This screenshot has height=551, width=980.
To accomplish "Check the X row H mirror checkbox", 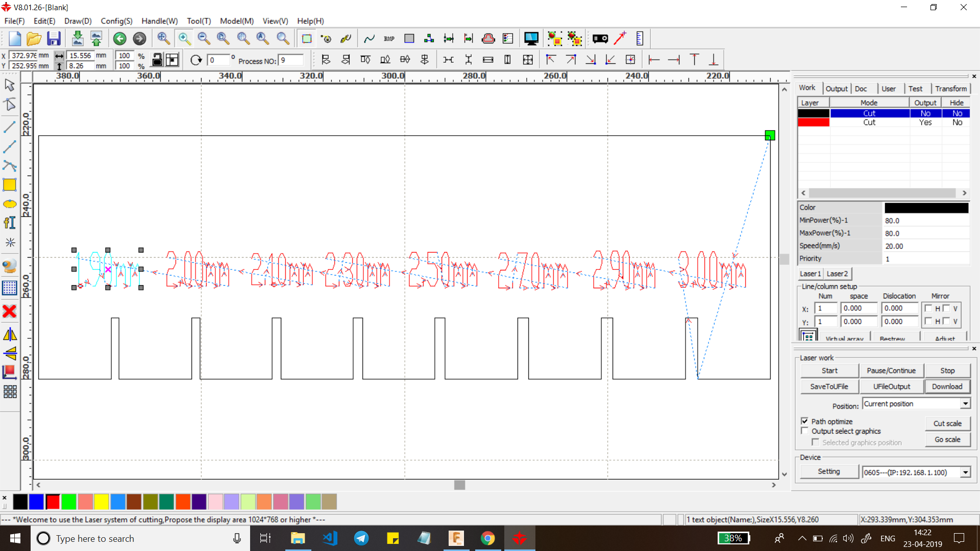I will 928,308.
